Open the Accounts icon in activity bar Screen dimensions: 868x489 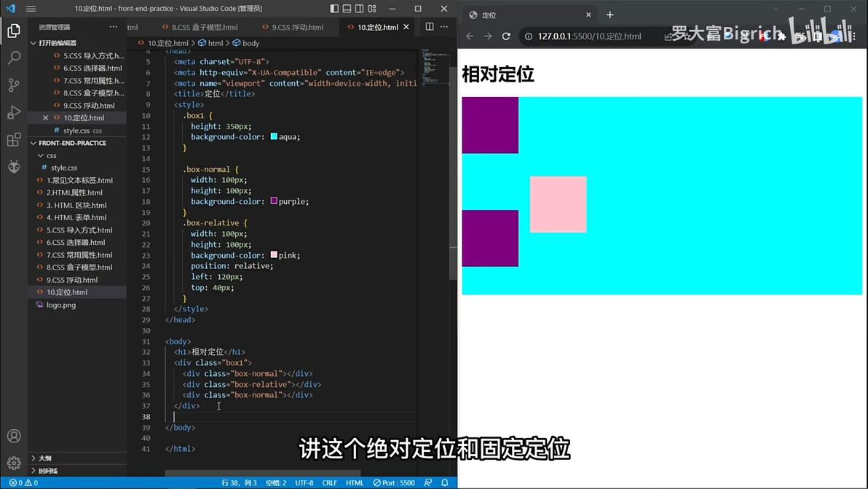coord(14,436)
